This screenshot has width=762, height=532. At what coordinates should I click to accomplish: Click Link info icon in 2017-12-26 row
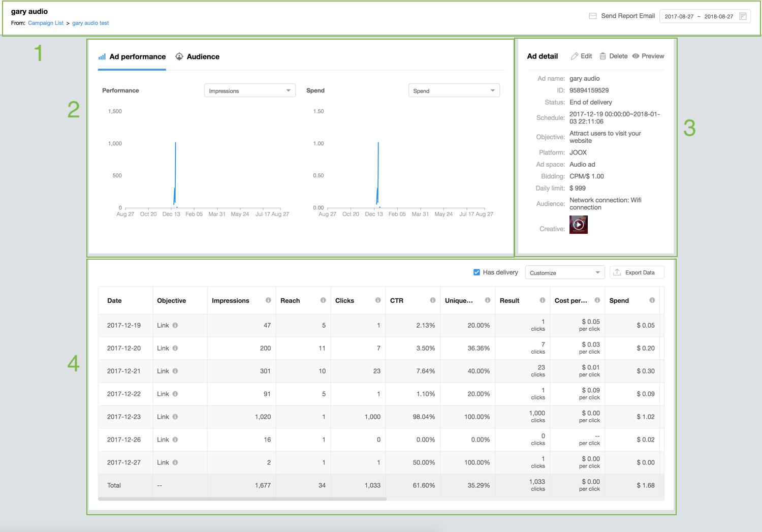[175, 440]
